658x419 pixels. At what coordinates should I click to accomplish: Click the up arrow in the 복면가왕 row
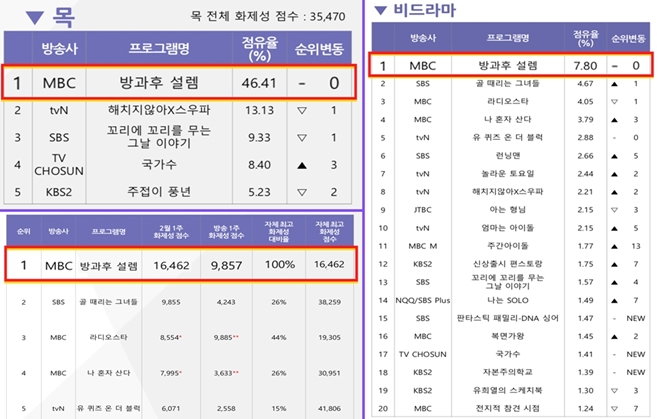coord(612,337)
